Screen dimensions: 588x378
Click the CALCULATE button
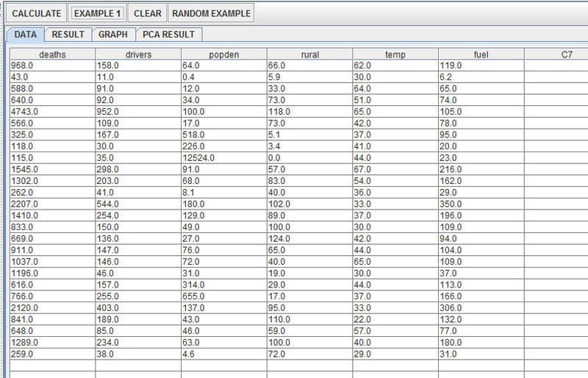36,13
